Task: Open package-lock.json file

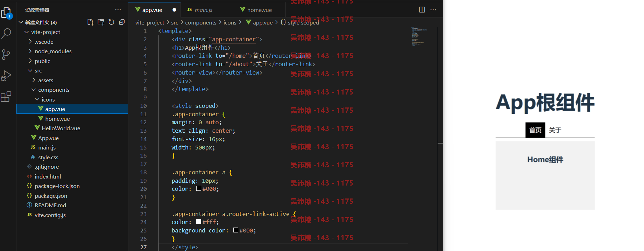Action: point(72,186)
